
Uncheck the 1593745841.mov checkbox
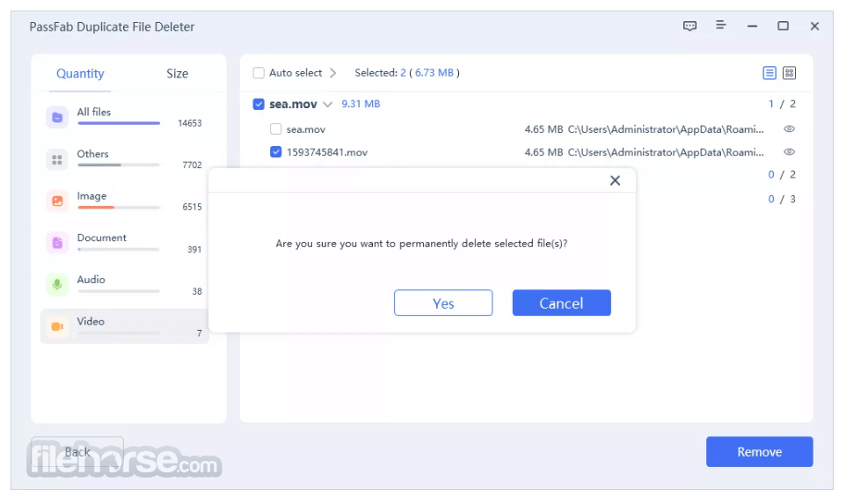[276, 152]
